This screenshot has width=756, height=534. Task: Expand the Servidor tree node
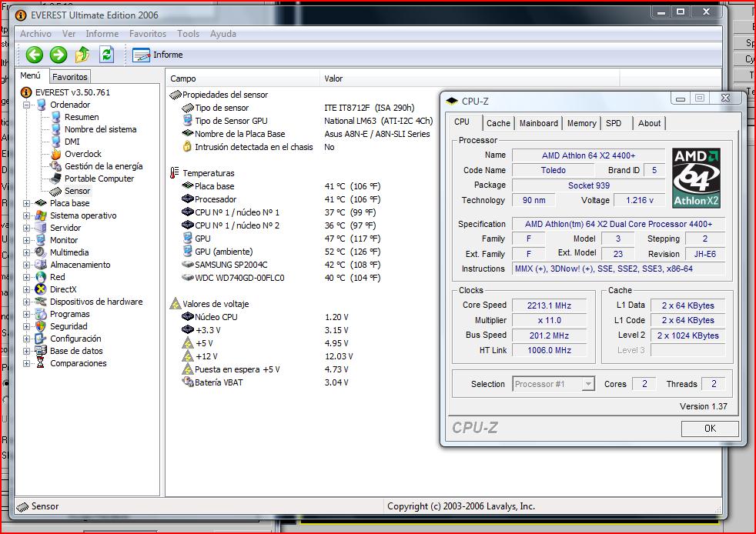[x=26, y=228]
